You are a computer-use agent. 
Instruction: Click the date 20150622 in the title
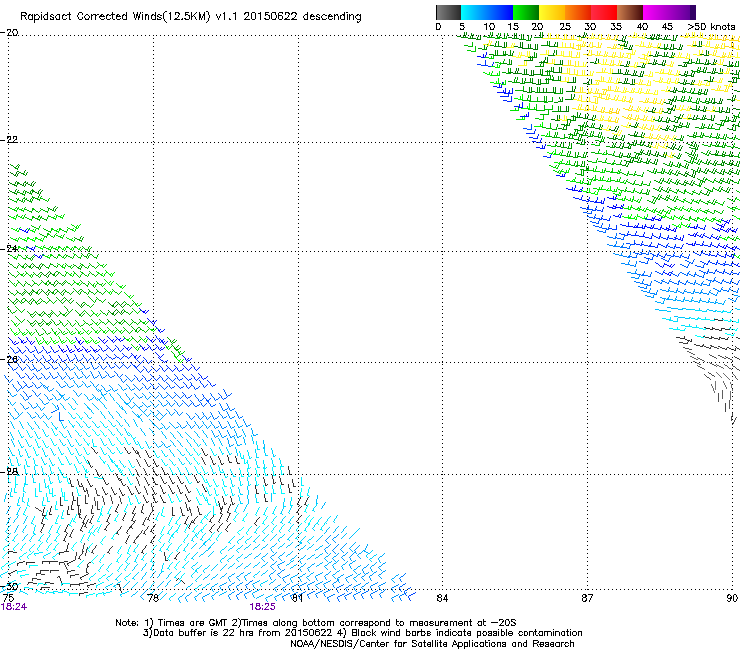[x=270, y=17]
